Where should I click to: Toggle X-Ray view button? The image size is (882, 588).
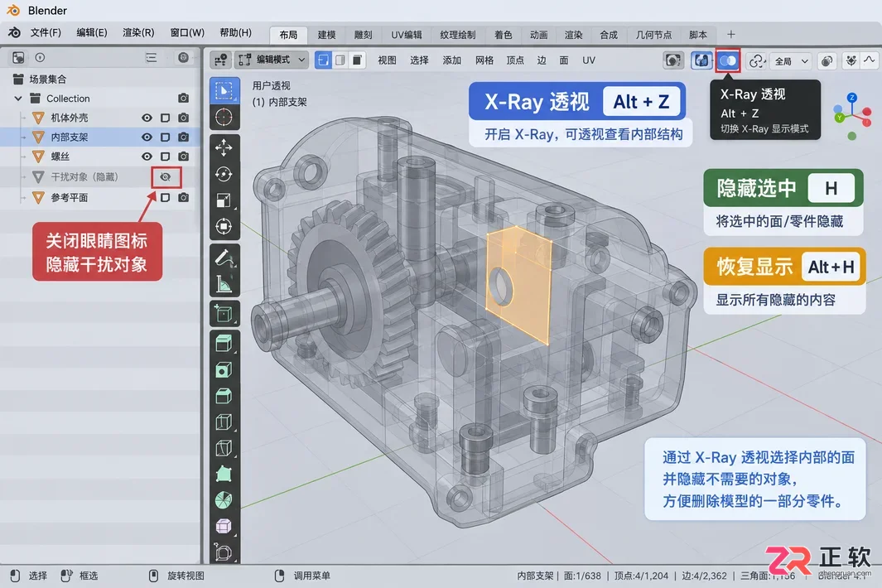point(728,60)
